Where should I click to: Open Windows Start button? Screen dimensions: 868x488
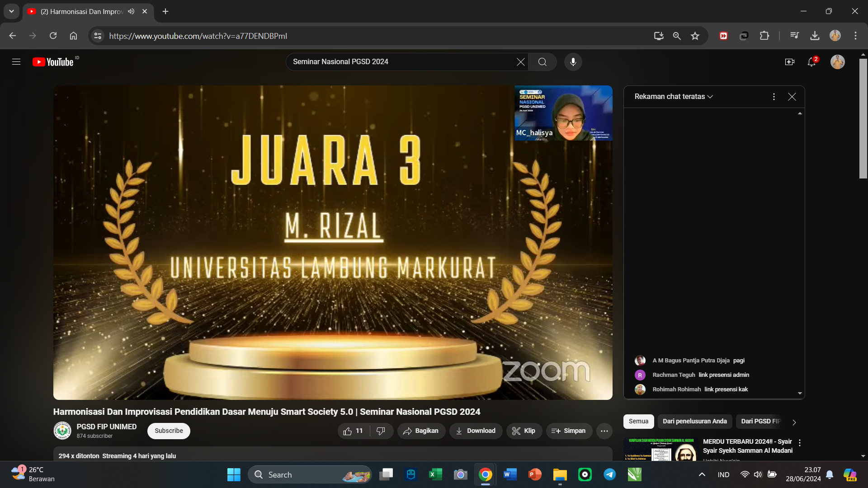(234, 474)
